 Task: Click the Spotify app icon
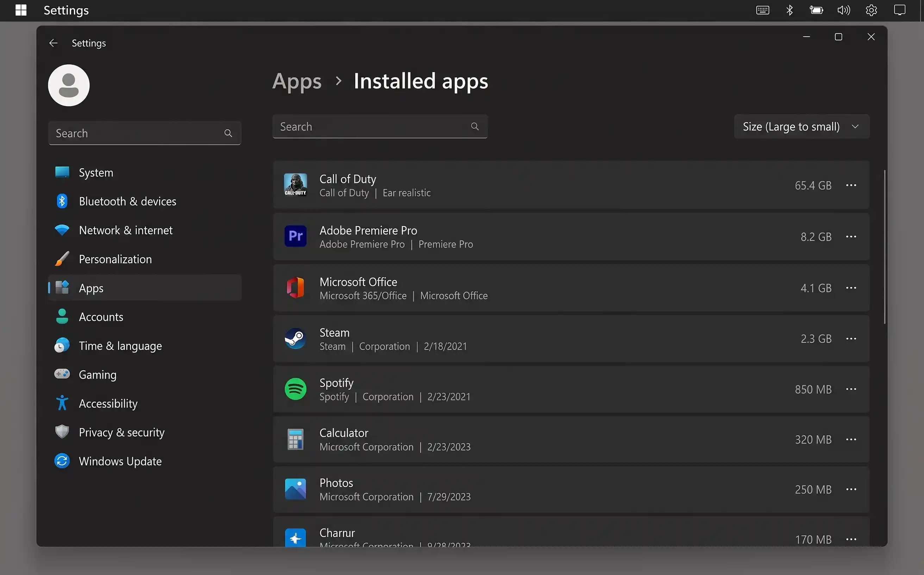[x=295, y=389]
